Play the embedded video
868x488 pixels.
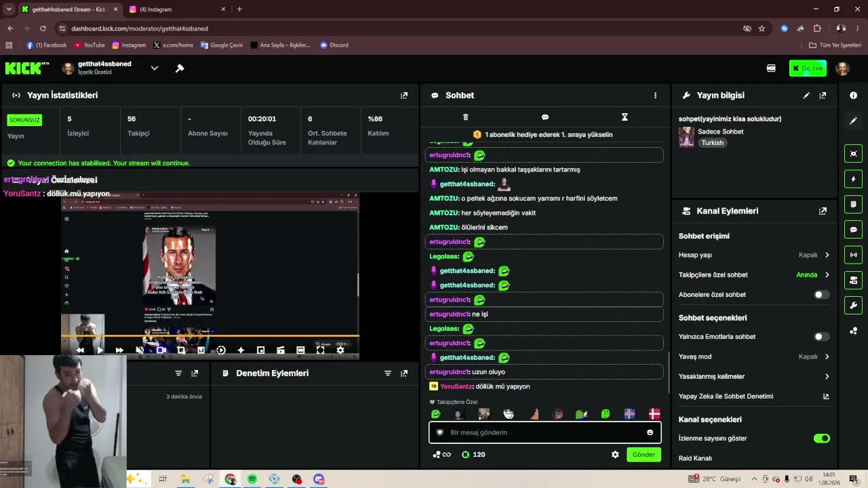pos(100,350)
